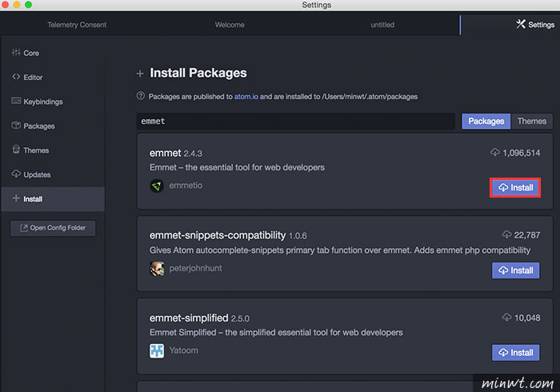Toggle search to Themes
The image size is (560, 392).
pos(532,122)
